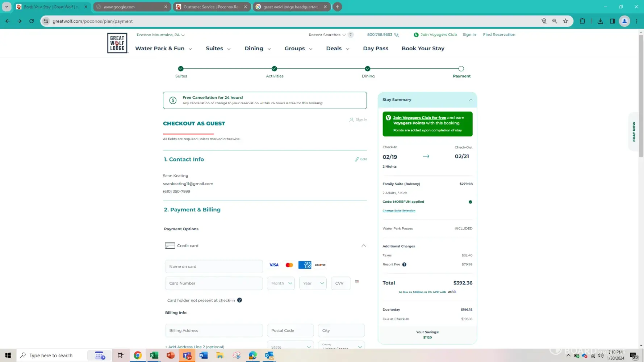Open Word from the taskbar
644x362 pixels.
pos(204,355)
